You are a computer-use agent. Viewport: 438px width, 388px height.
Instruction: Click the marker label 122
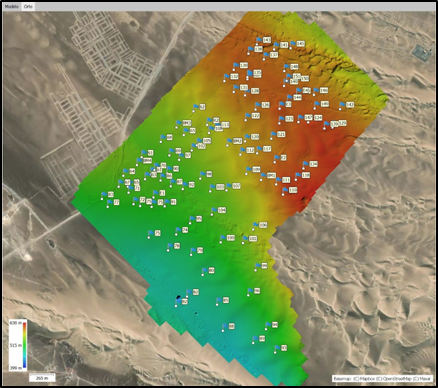point(255,116)
